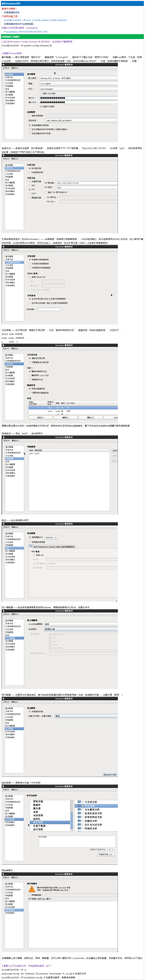Screen dimensions: 145x980
Task: Open the 目标体系 dropdown showing x86, AMD64
Action: pos(82,121)
